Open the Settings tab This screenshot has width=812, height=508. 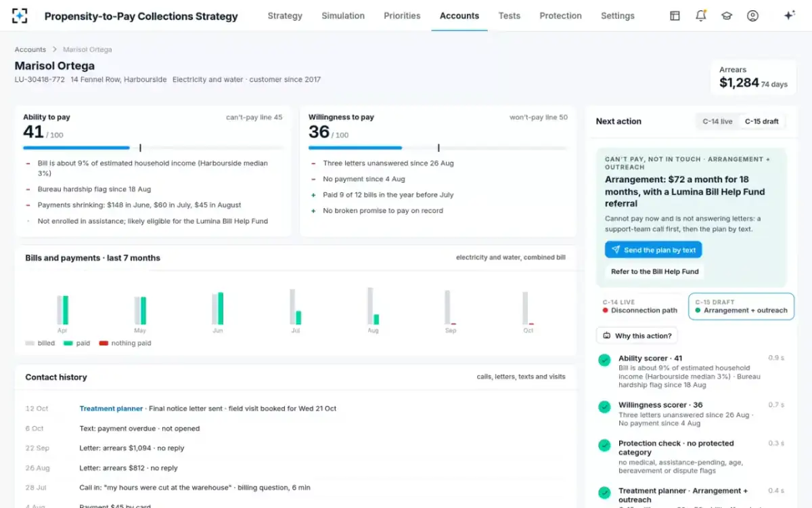pyautogui.click(x=618, y=16)
